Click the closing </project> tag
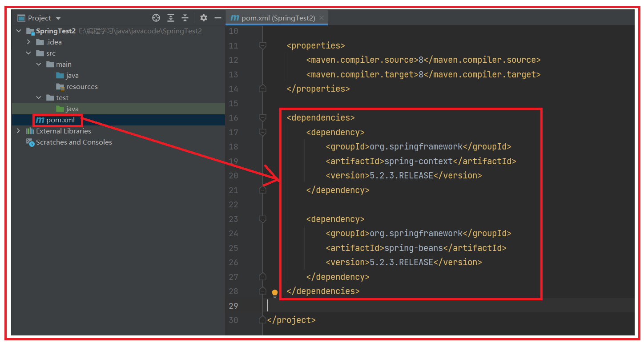Screen dimensions: 644x343 (x=291, y=320)
